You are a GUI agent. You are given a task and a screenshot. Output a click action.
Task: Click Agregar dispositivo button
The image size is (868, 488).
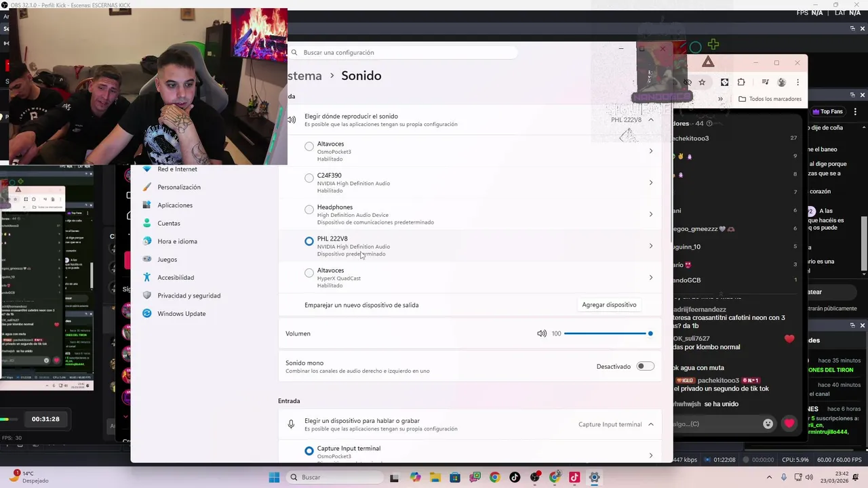(609, 305)
